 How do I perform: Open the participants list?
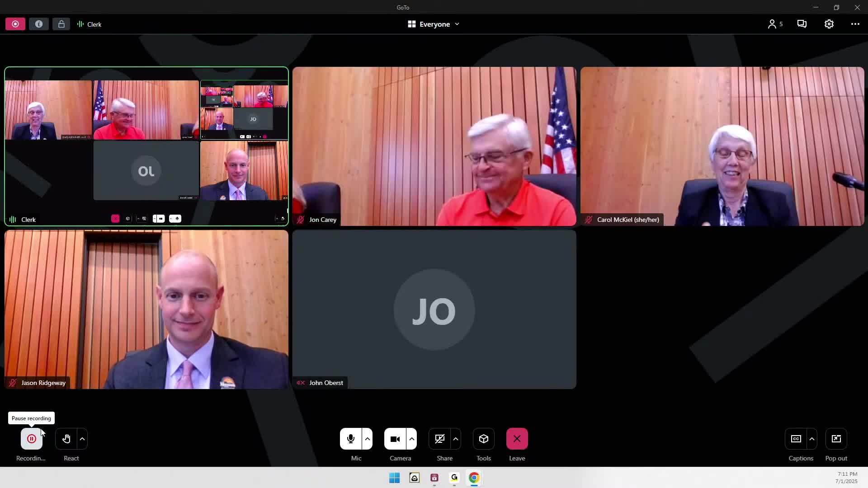[x=774, y=24]
